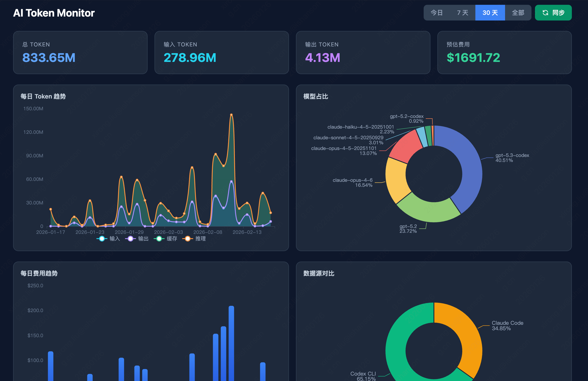Toggle the 输入 legend marker
The width and height of the screenshot is (588, 381).
click(102, 239)
